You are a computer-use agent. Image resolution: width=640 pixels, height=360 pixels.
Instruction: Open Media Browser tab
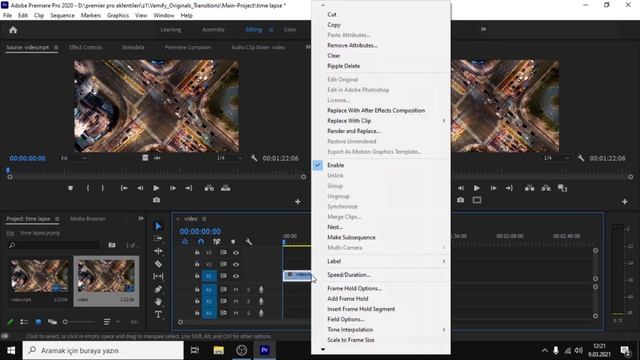tap(88, 219)
